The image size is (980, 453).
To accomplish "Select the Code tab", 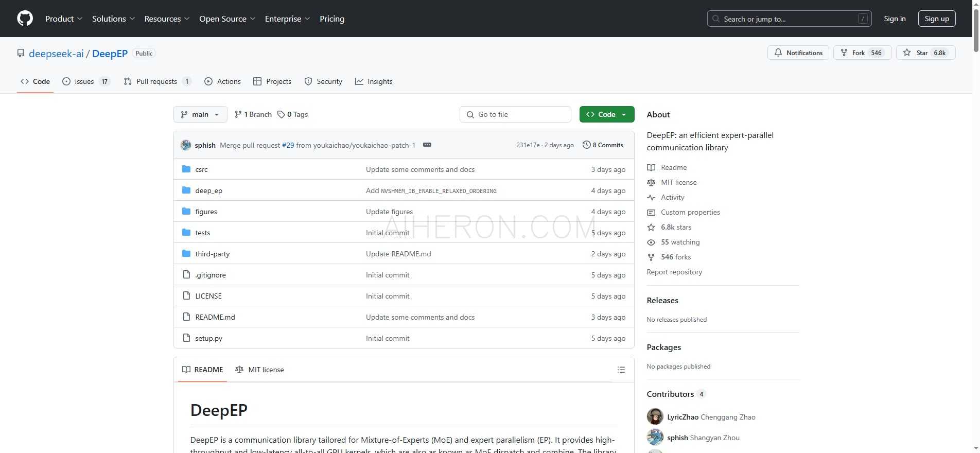I will tap(35, 81).
